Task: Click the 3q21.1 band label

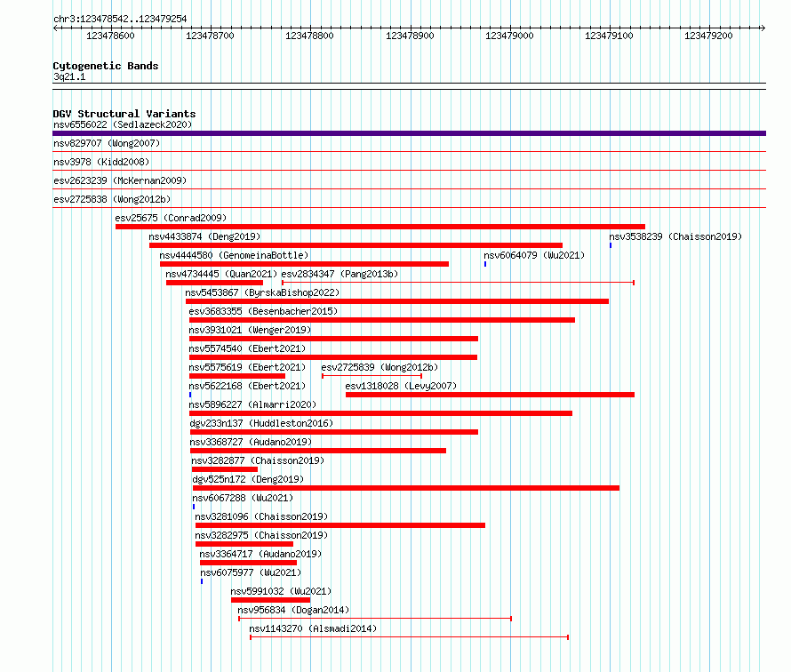Action: (69, 76)
